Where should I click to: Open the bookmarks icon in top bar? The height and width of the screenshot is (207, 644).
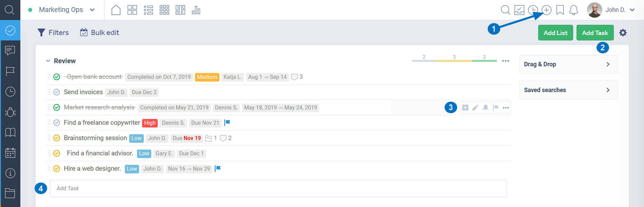(560, 10)
